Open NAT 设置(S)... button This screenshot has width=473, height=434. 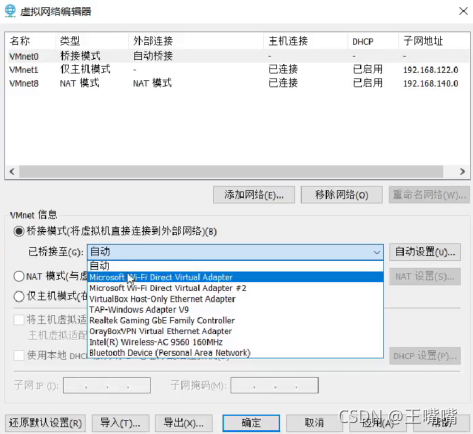(x=425, y=276)
